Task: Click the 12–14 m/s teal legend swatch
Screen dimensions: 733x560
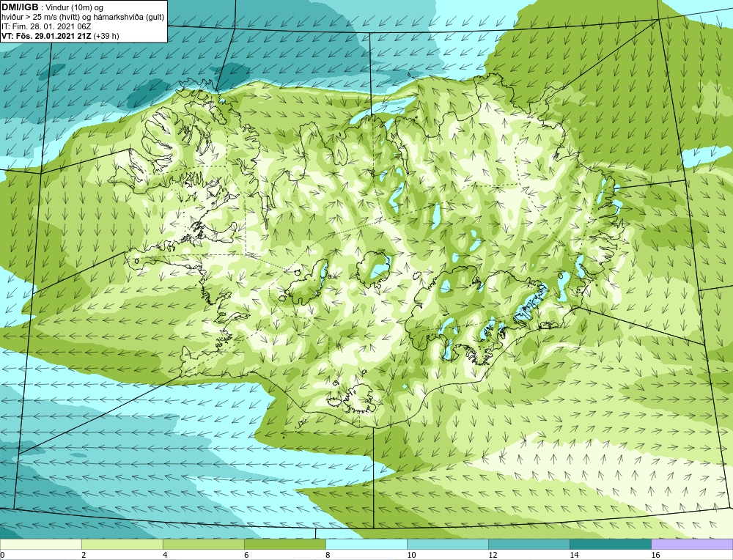Action: click(x=528, y=544)
